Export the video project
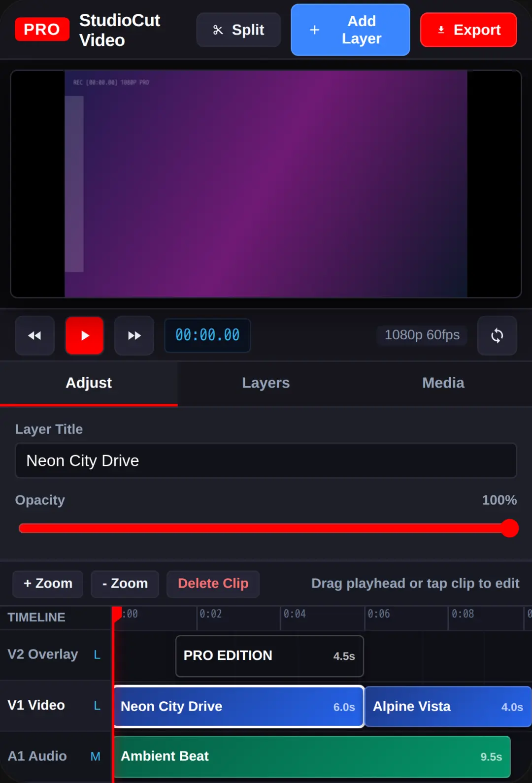The image size is (532, 783). [x=468, y=30]
